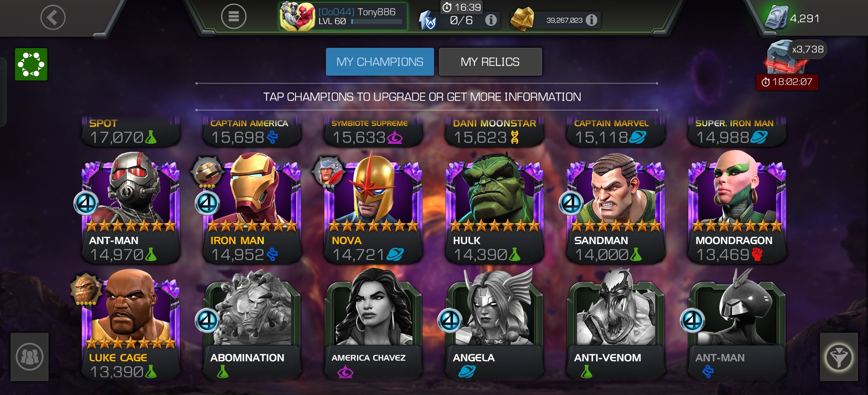Open the green synergy circle icon

point(31,64)
